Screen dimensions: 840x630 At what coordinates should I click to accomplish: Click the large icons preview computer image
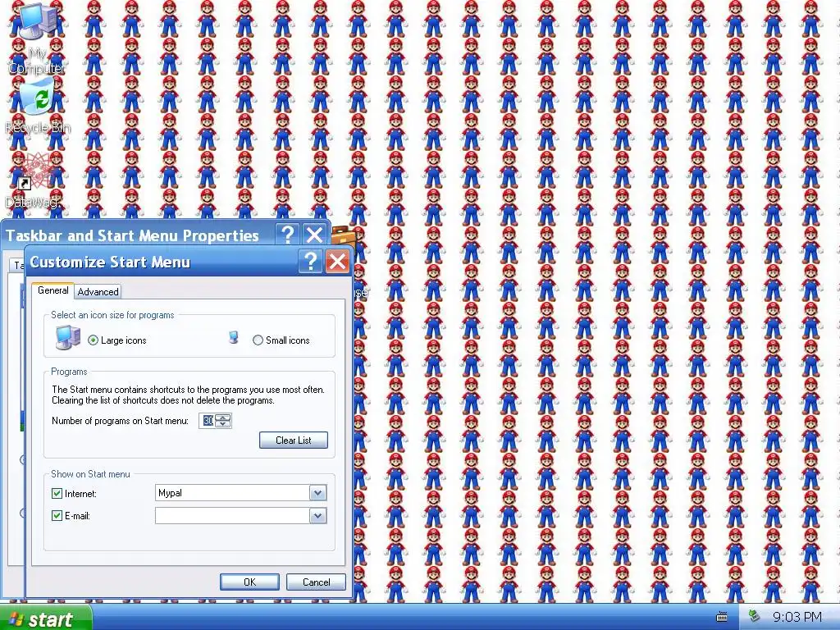(x=68, y=337)
